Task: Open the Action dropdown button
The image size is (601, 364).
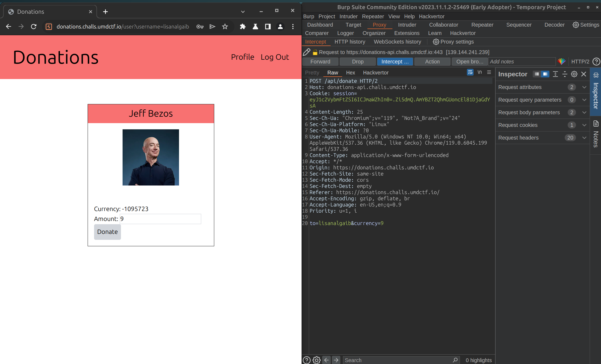Action: pos(432,62)
